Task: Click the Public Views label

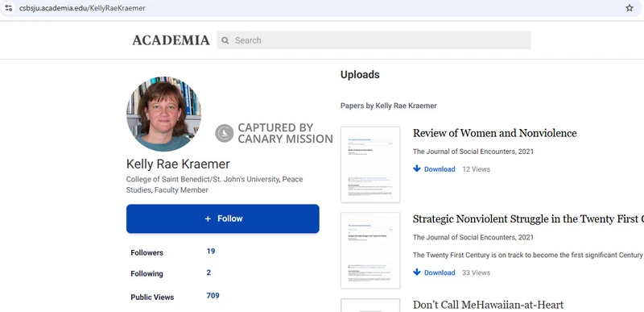Action: 152,297
